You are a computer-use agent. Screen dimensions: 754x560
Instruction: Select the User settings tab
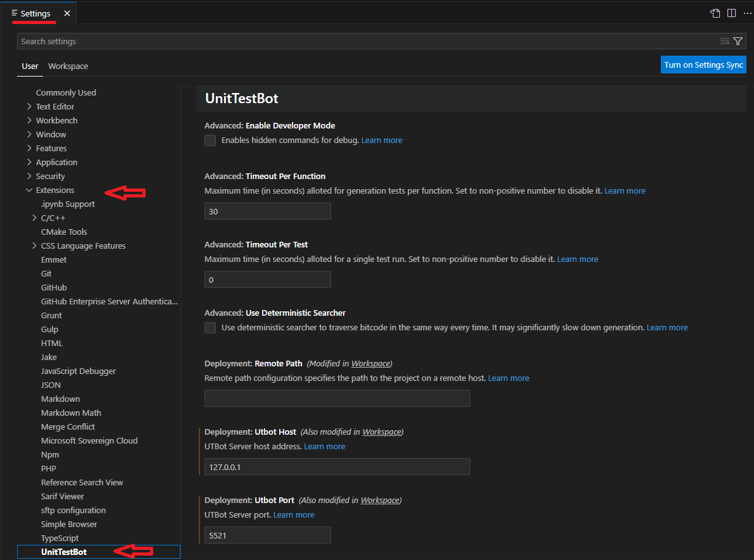[x=30, y=66]
